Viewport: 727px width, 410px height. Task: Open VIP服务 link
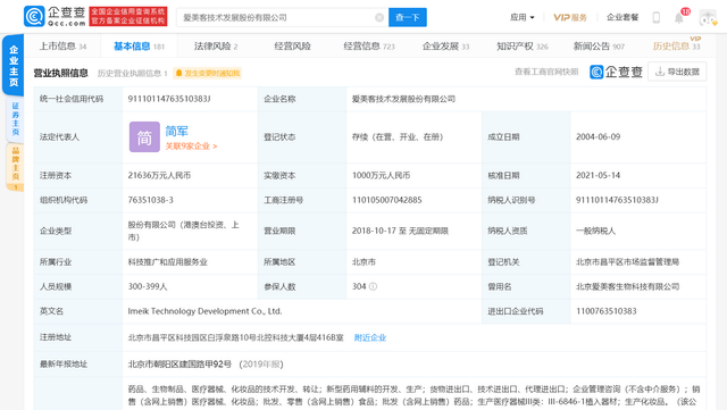[570, 18]
